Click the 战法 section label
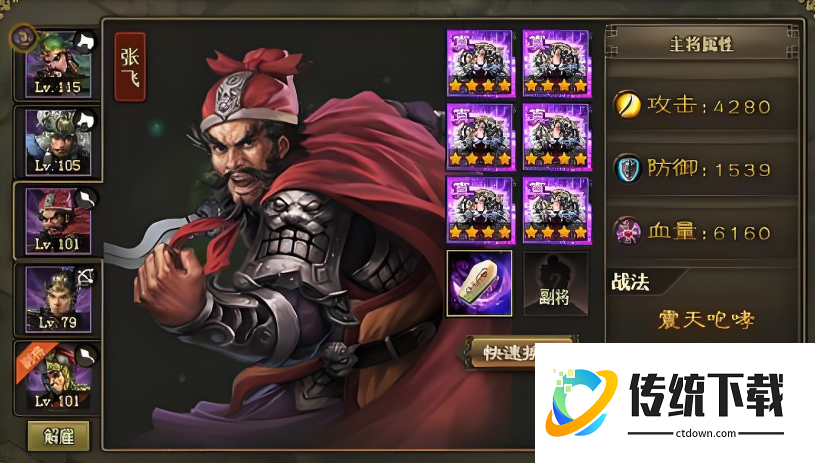Image resolution: width=815 pixels, height=463 pixels. (630, 283)
